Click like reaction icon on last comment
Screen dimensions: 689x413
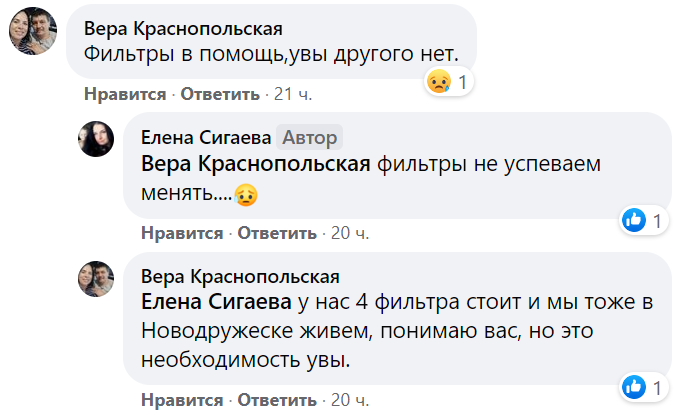pyautogui.click(x=633, y=386)
